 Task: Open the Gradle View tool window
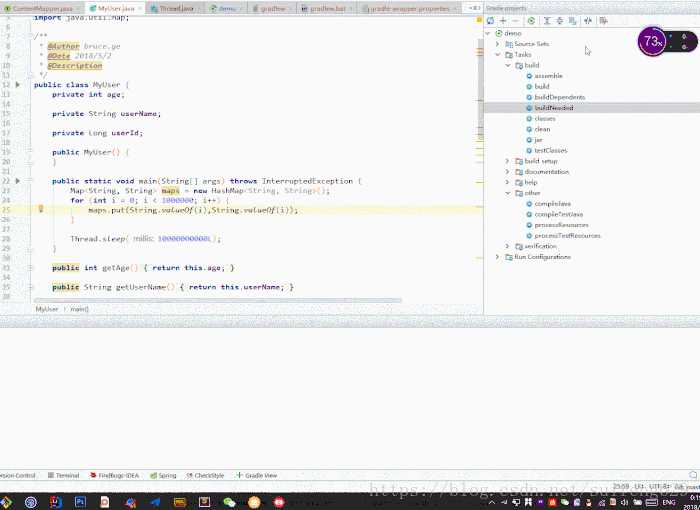257,476
